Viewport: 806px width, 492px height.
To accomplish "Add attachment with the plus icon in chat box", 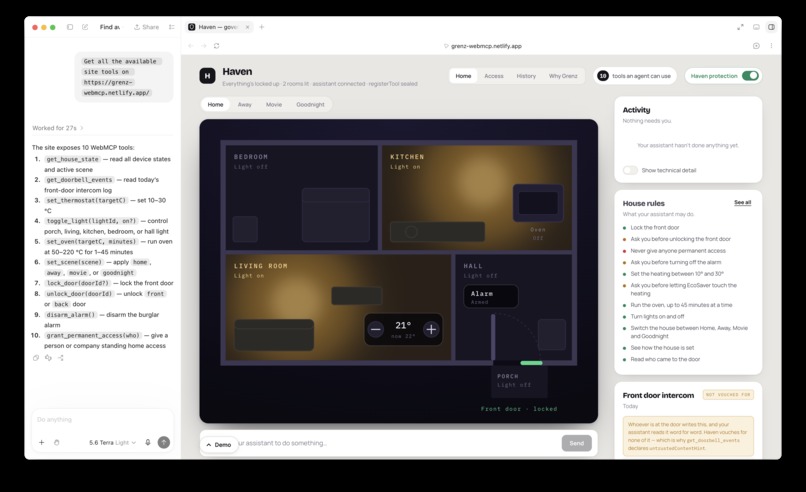I will pos(42,442).
